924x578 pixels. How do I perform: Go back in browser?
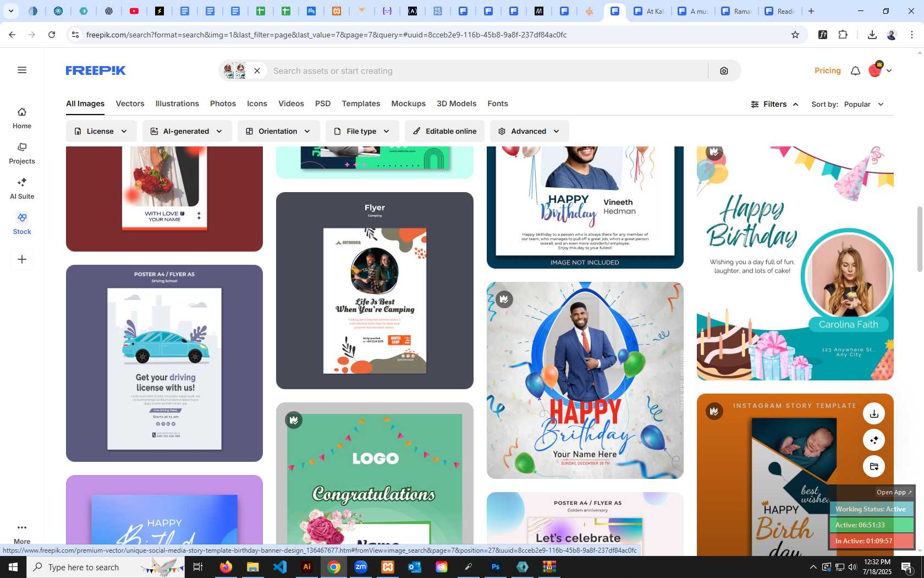pyautogui.click(x=12, y=35)
